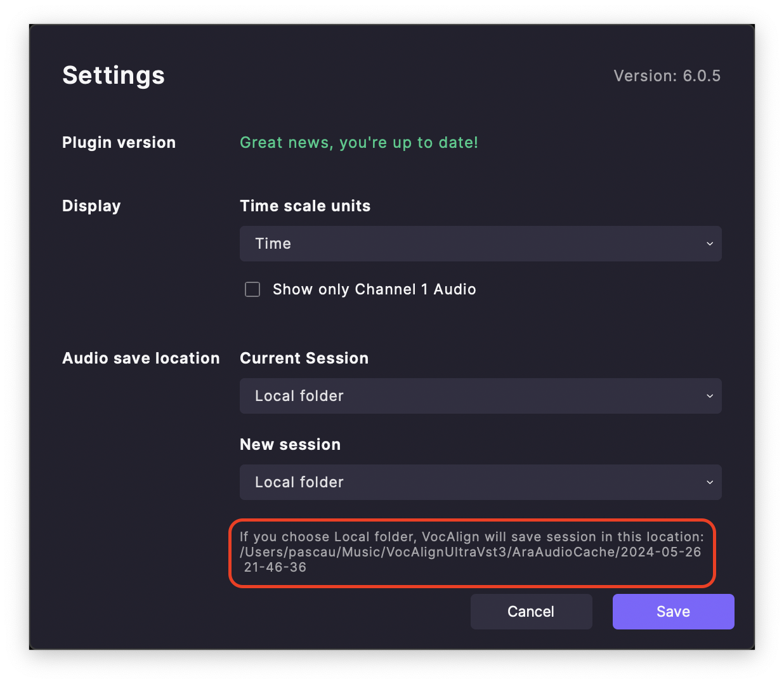Image resolution: width=784 pixels, height=684 pixels.
Task: Click the 'Great news, you're up to date!' message
Action: (x=359, y=143)
